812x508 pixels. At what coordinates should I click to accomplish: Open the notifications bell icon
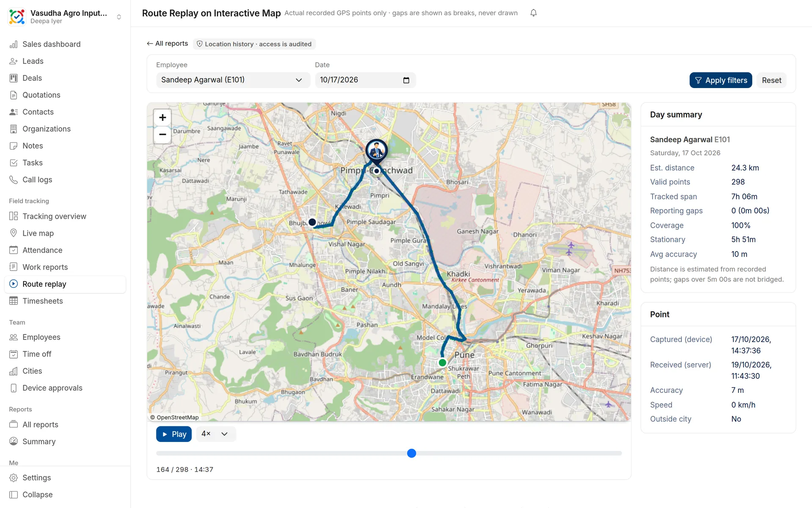click(534, 13)
